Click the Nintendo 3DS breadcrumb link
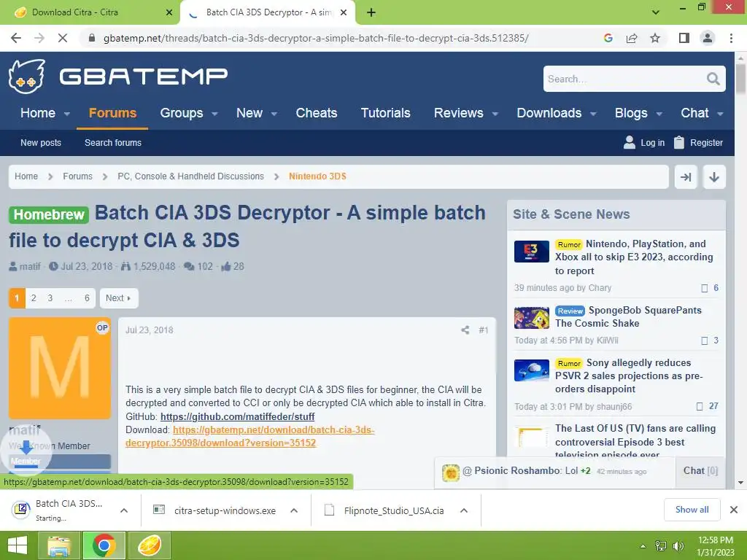 coord(317,176)
